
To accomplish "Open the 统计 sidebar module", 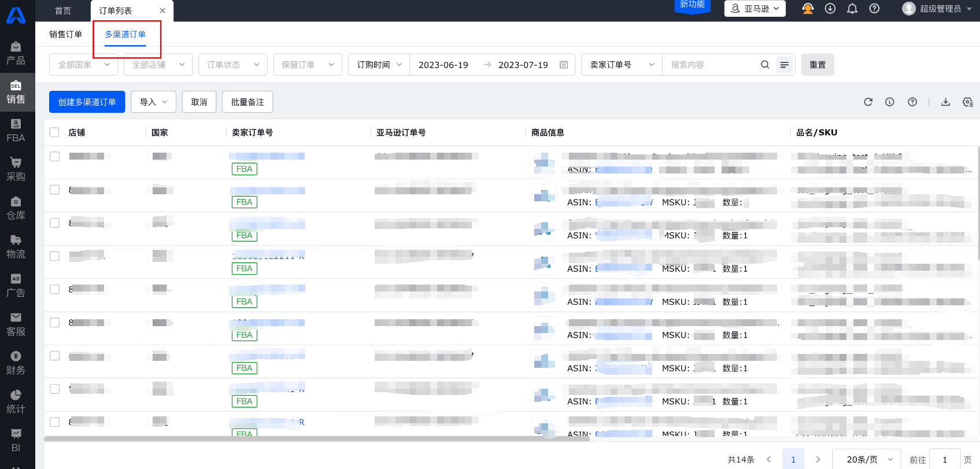I will pos(16,402).
